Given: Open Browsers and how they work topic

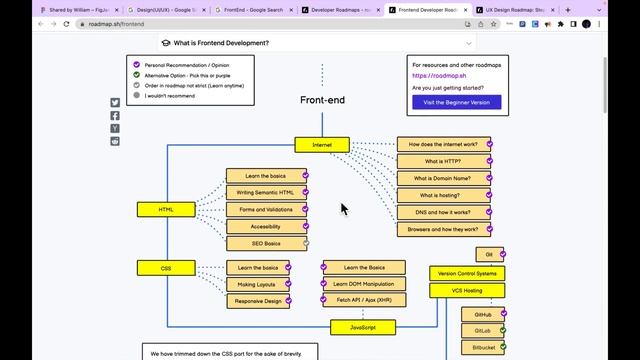Looking at the screenshot, I should pos(444,229).
